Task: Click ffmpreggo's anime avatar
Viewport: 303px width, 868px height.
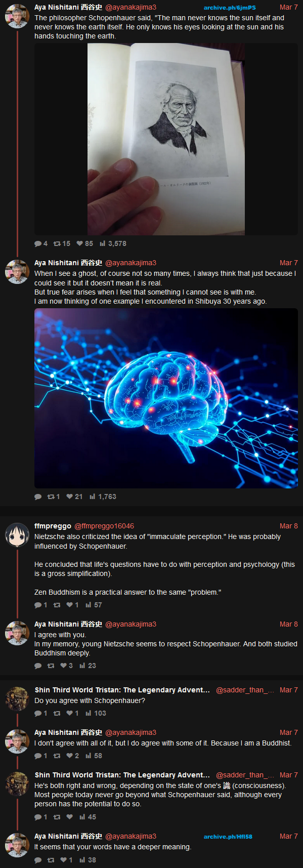Action: tap(17, 535)
